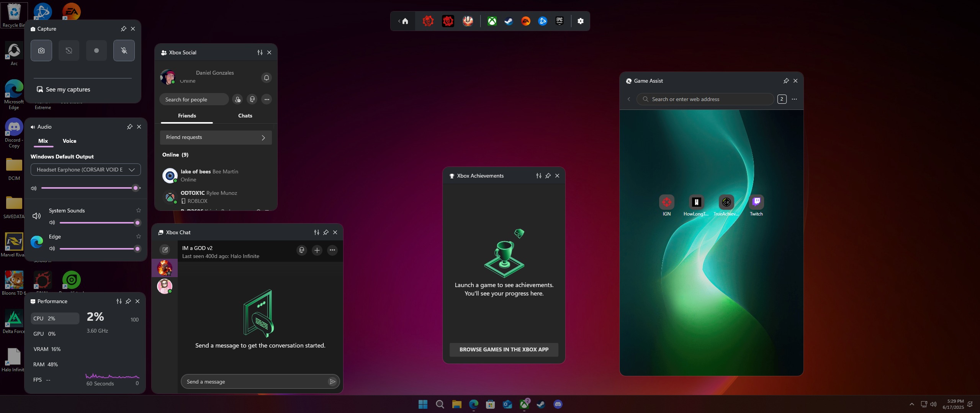
Task: Open Discord from the Windows taskbar
Action: coord(558,404)
